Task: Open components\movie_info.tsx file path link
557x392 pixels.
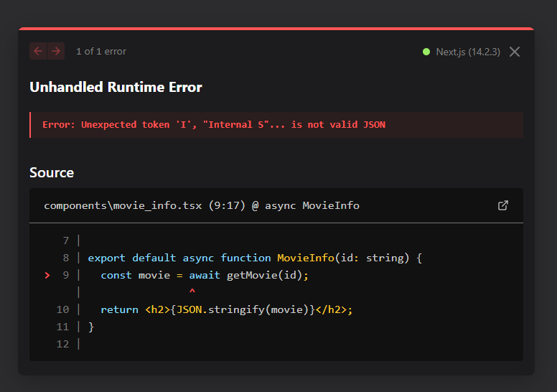Action: point(202,205)
